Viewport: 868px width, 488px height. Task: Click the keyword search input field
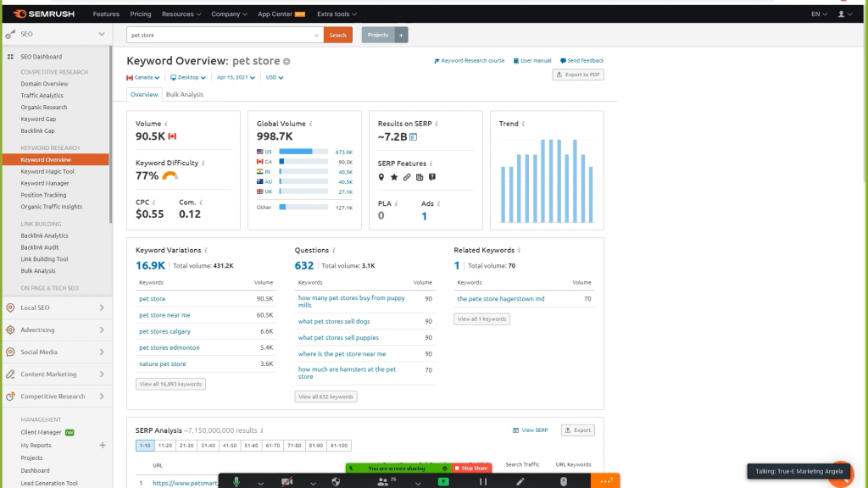(220, 35)
